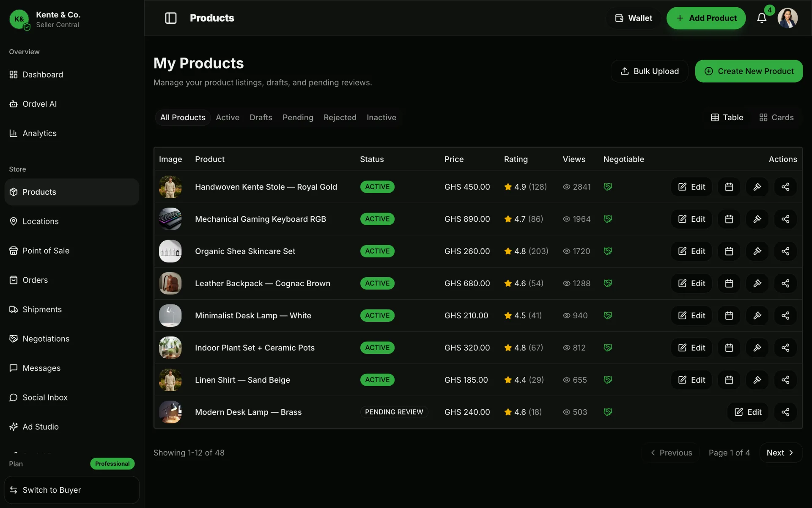
Task: Click the hammer icon for Leather Backpack
Action: pyautogui.click(x=757, y=283)
